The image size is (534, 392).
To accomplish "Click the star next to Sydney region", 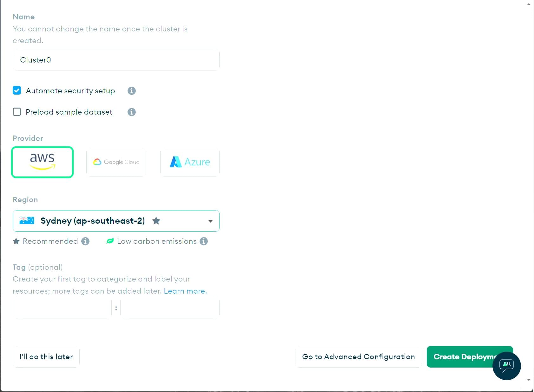I will [156, 221].
